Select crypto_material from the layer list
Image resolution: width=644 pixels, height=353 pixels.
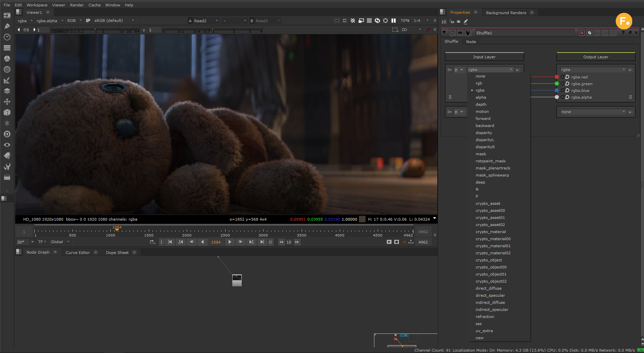[x=490, y=232]
